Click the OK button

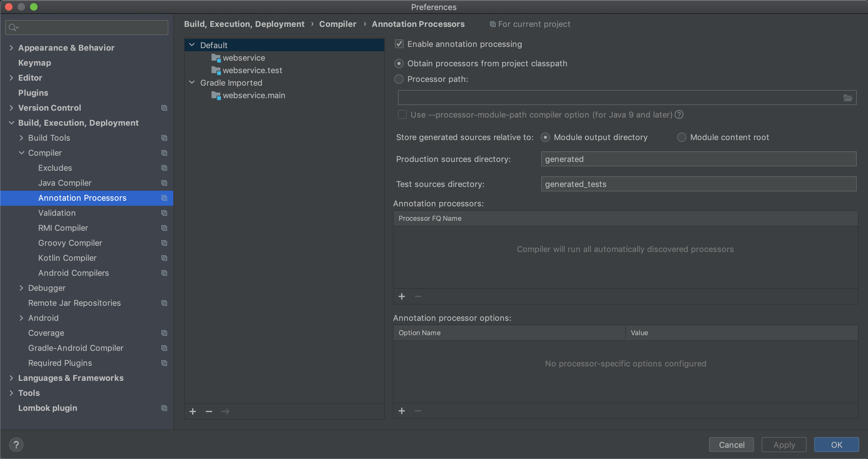click(x=836, y=445)
